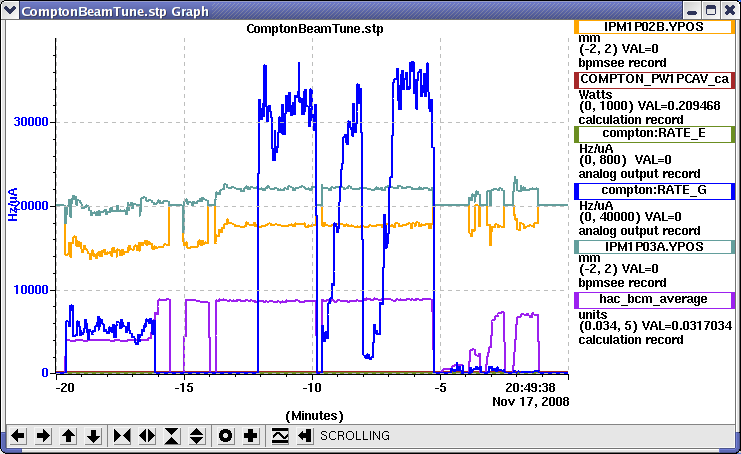
Task: Click the Watts unit label
Action: coord(595,95)
